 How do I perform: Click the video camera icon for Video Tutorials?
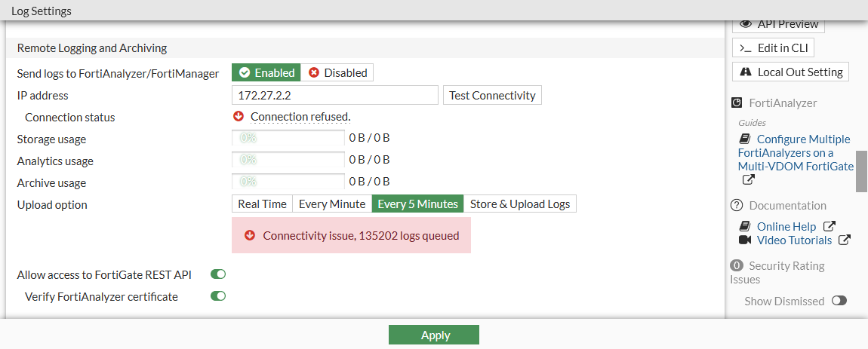tap(744, 240)
